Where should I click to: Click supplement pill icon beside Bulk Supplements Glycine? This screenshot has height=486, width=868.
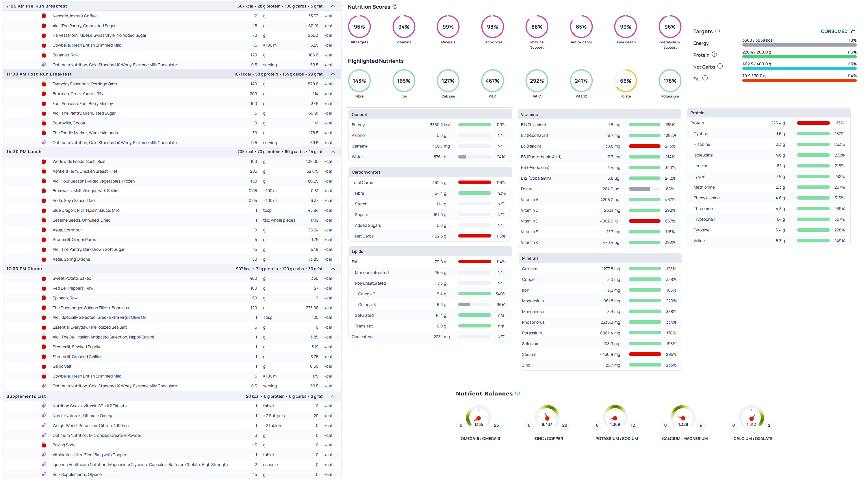click(x=44, y=474)
